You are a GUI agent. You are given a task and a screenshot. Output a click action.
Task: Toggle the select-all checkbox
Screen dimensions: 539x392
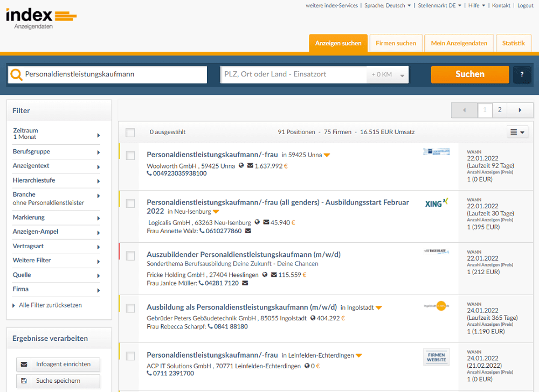[130, 132]
